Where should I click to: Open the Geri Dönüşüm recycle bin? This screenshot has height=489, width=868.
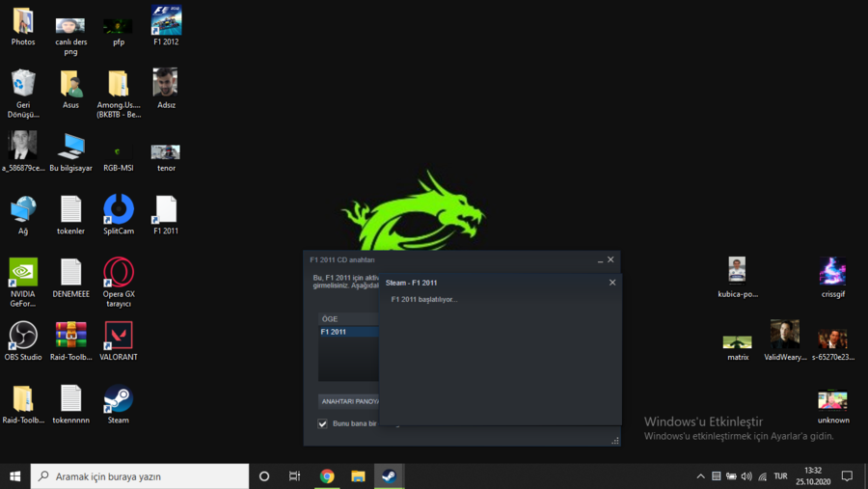pyautogui.click(x=23, y=94)
